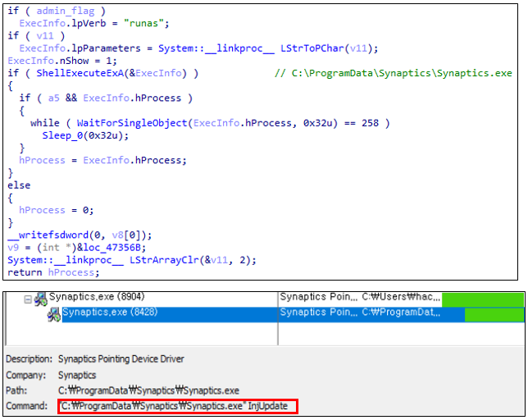Click the hProcess = 0 assignment
The height and width of the screenshot is (420, 528).
57,210
